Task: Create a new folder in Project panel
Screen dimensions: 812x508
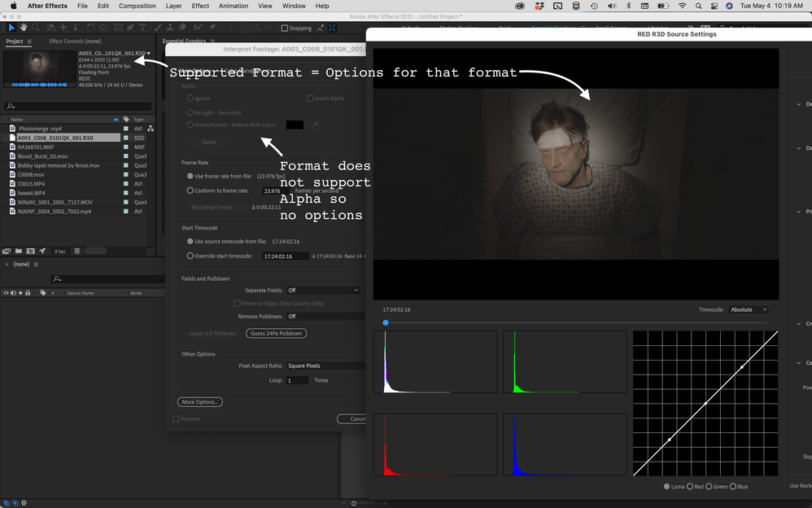Action: (x=19, y=251)
